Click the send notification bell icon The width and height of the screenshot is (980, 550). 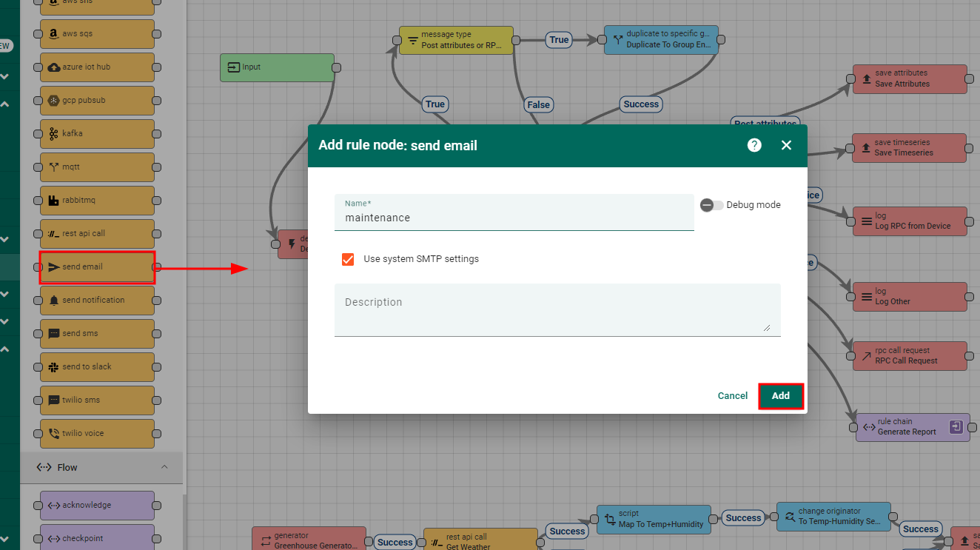tap(53, 301)
